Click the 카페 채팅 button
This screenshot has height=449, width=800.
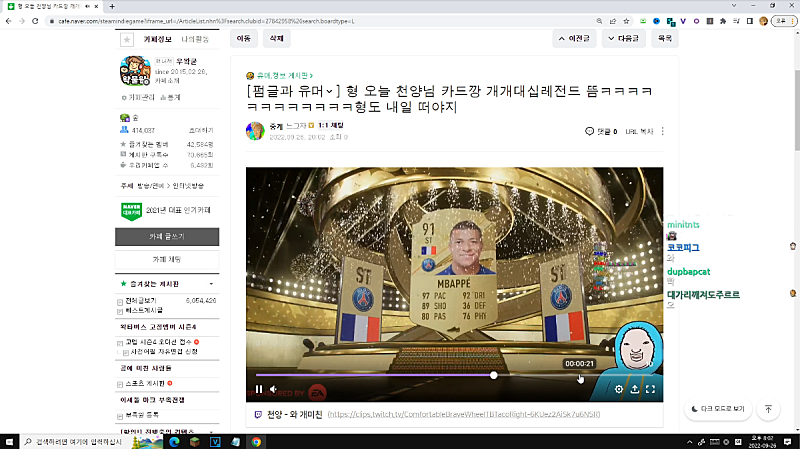pos(167,259)
